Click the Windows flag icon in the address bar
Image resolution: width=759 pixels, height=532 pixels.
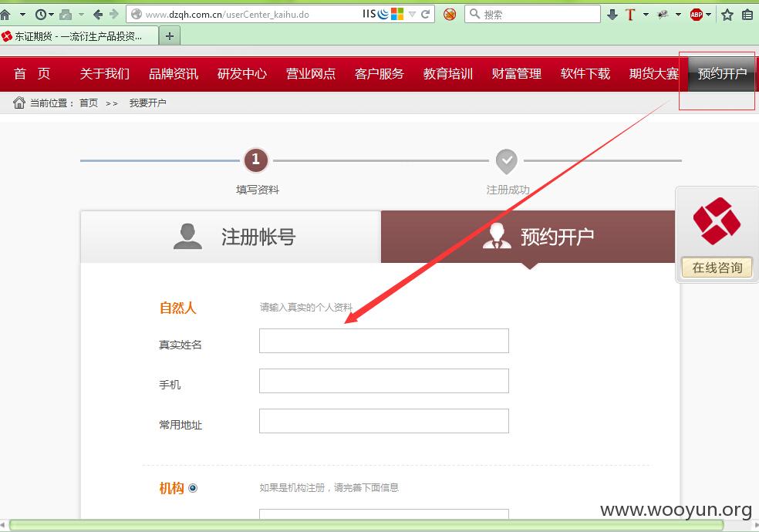pos(397,14)
